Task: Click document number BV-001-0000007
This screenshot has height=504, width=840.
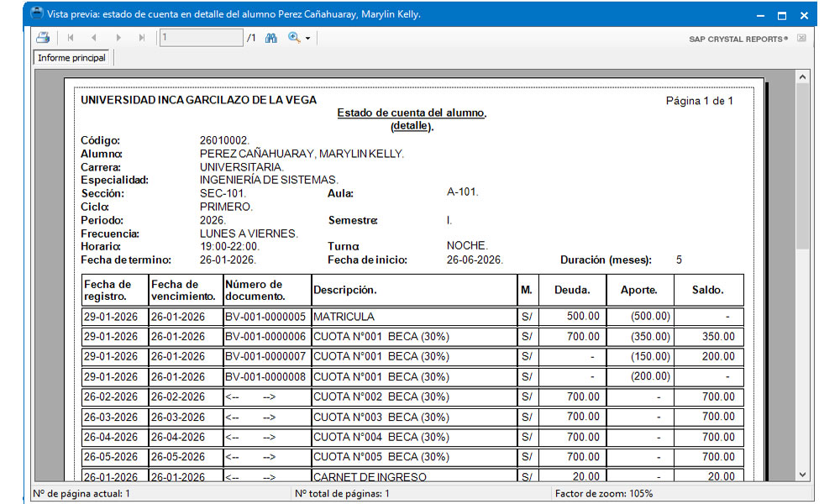Action: coord(265,357)
